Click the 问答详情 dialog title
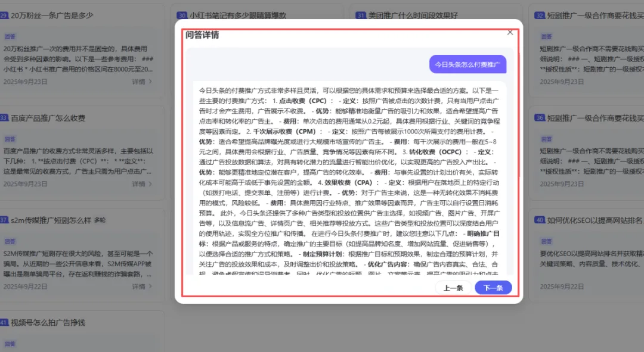The width and height of the screenshot is (644, 352). 202,35
